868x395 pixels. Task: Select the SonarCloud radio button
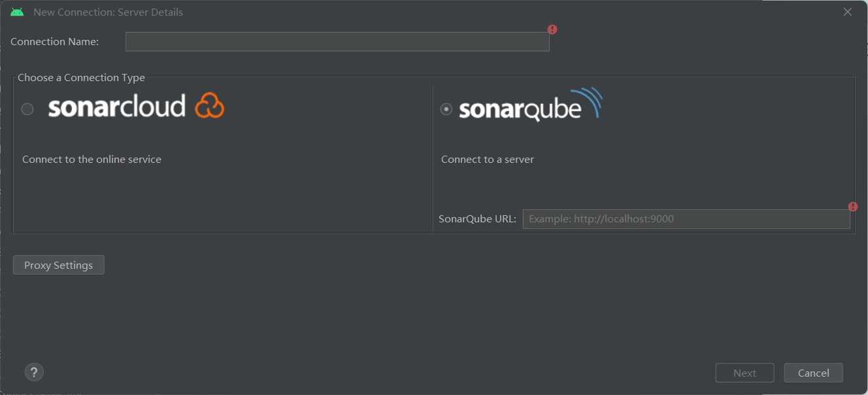click(27, 109)
